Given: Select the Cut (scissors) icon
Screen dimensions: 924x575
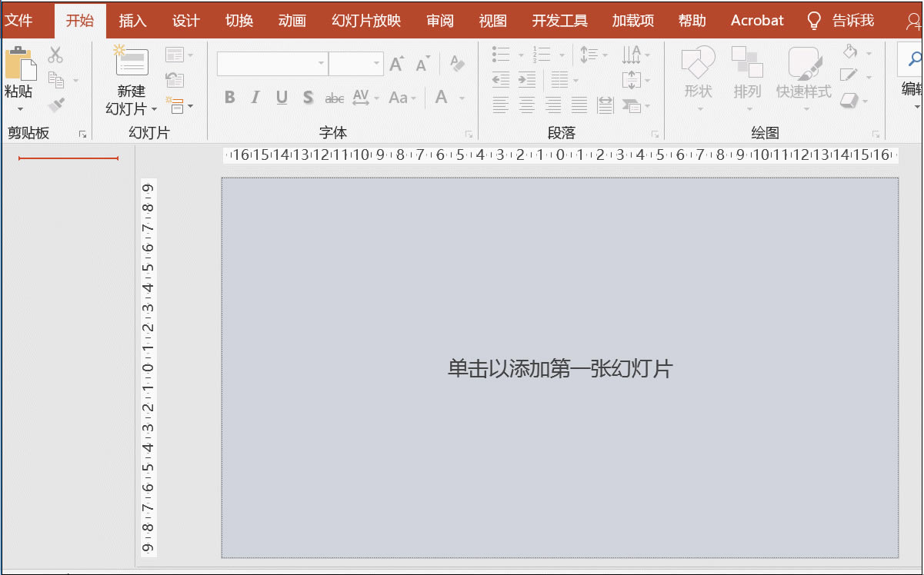Looking at the screenshot, I should click(54, 55).
